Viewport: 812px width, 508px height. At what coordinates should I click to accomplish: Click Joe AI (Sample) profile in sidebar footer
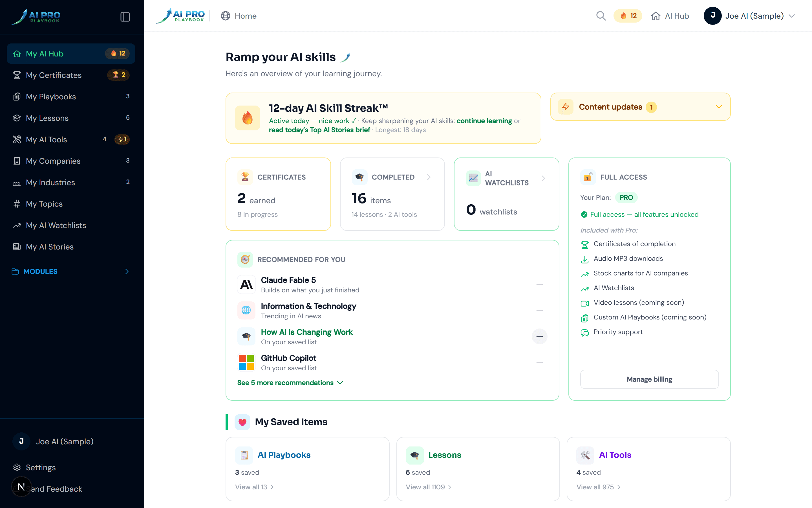pyautogui.click(x=71, y=441)
